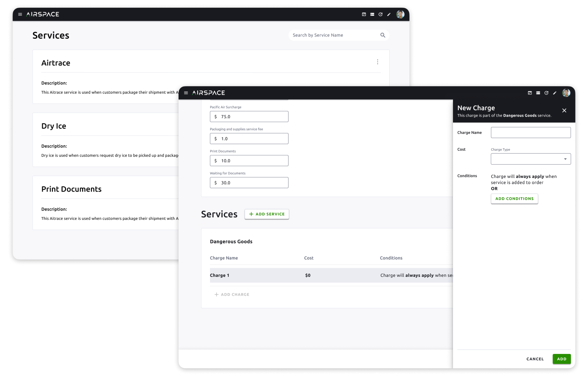Open hamburger menu in front Airspace window
Screen dimensions: 588x376
point(186,93)
